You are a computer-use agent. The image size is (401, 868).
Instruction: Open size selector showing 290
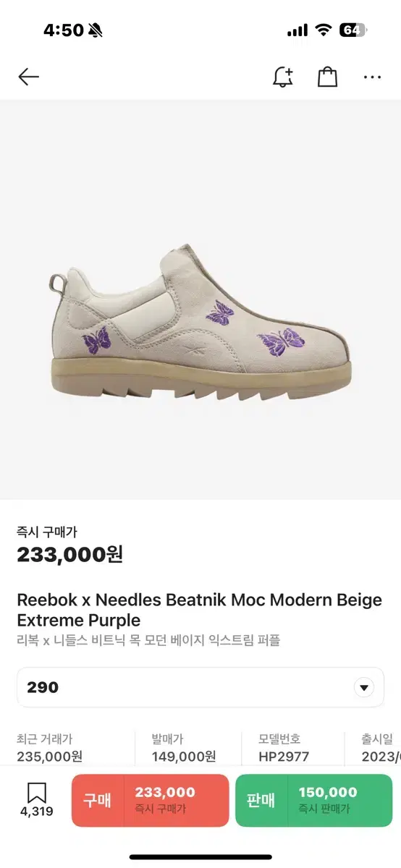coord(200,687)
